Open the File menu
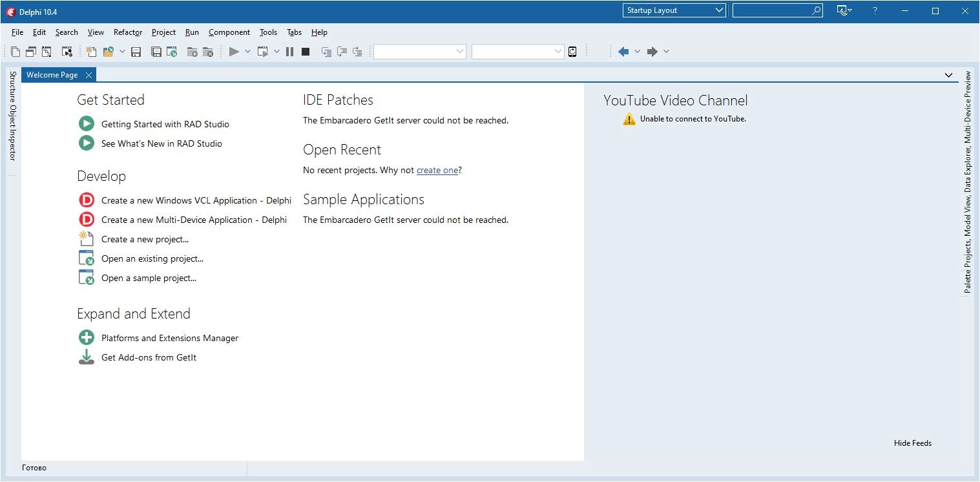The height and width of the screenshot is (482, 980). [x=17, y=32]
